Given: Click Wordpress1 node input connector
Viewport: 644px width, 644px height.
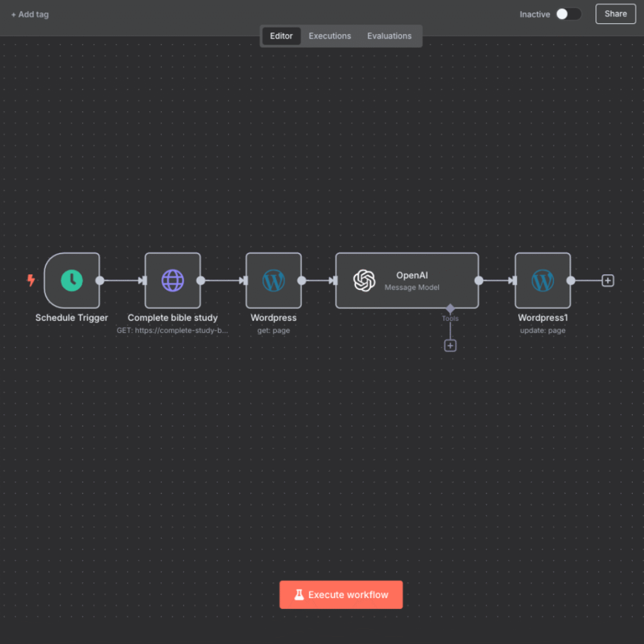Looking at the screenshot, I should (x=514, y=280).
